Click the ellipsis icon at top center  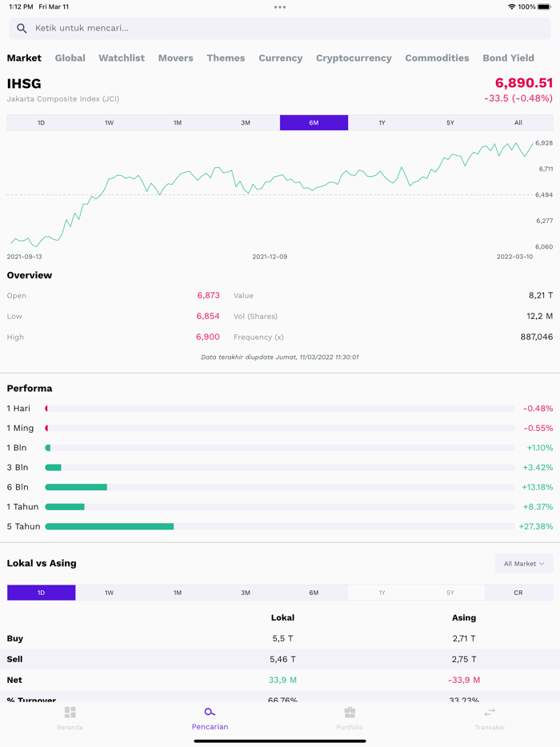pos(280,7)
